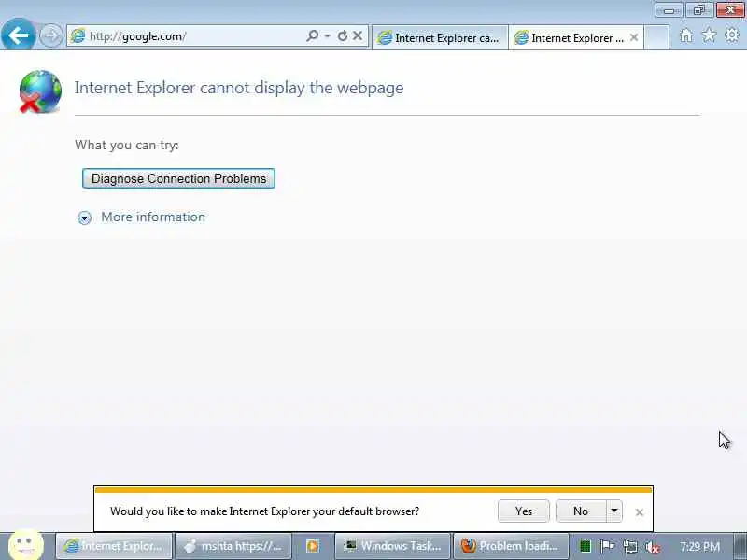Click the default browser question text
The height and width of the screenshot is (560, 747).
click(264, 511)
